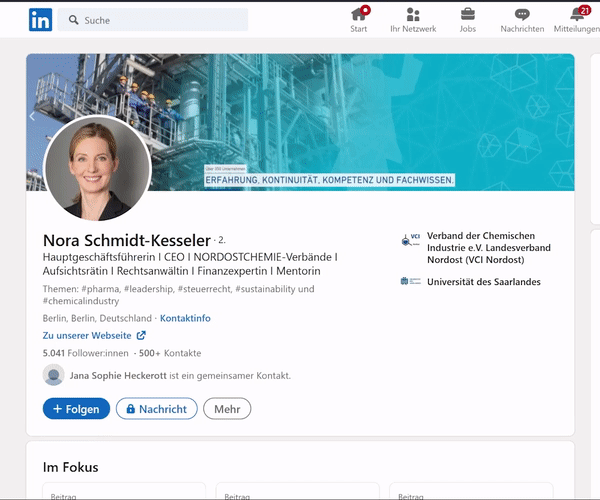Click the Start menu label
The height and width of the screenshot is (500, 600).
(359, 29)
